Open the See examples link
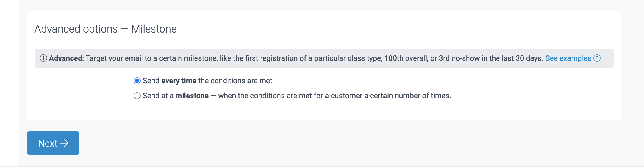This screenshot has width=644, height=167. 568,58
